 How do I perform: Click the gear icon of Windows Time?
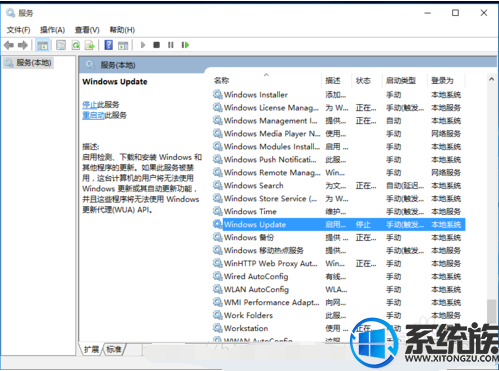coord(218,211)
